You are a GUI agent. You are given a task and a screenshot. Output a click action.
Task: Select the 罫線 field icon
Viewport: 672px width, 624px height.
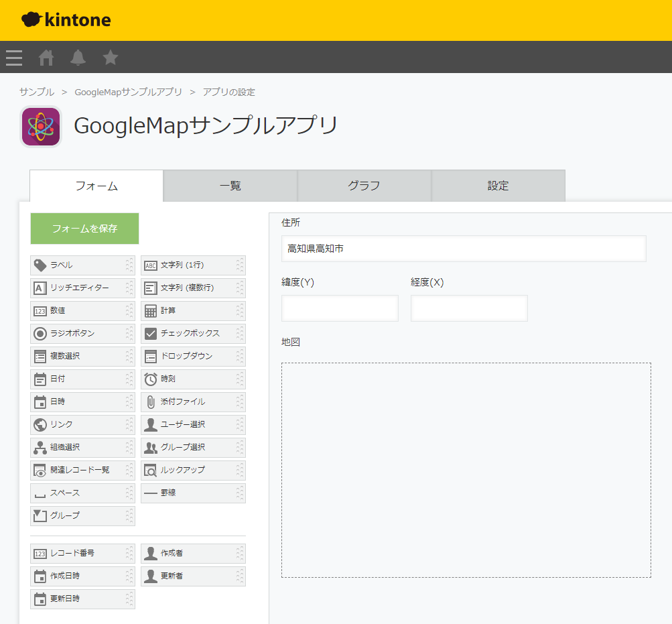(x=151, y=493)
